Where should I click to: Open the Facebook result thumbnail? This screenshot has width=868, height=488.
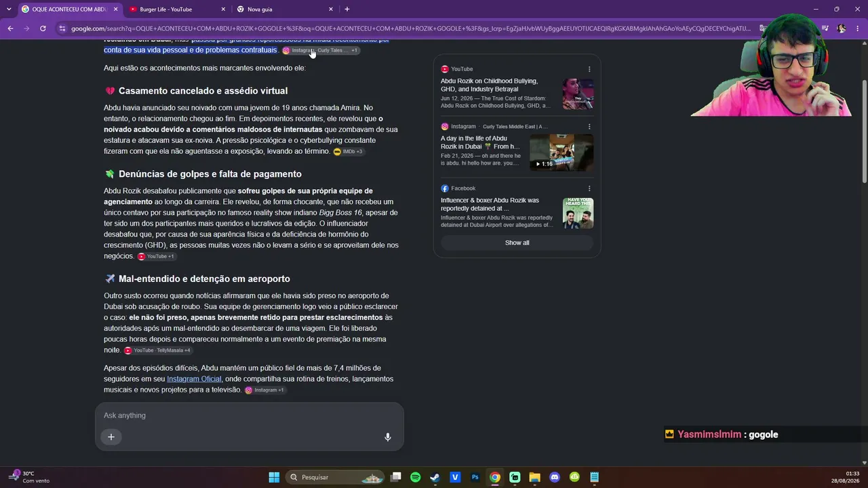578,213
